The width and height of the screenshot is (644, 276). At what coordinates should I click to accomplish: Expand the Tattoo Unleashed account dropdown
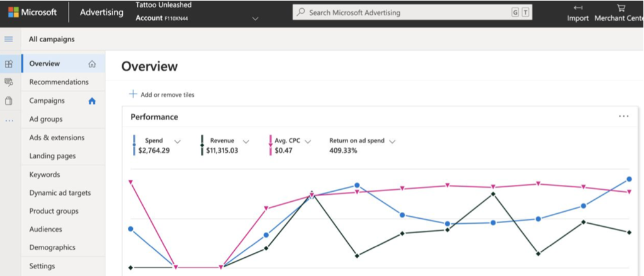coord(255,19)
